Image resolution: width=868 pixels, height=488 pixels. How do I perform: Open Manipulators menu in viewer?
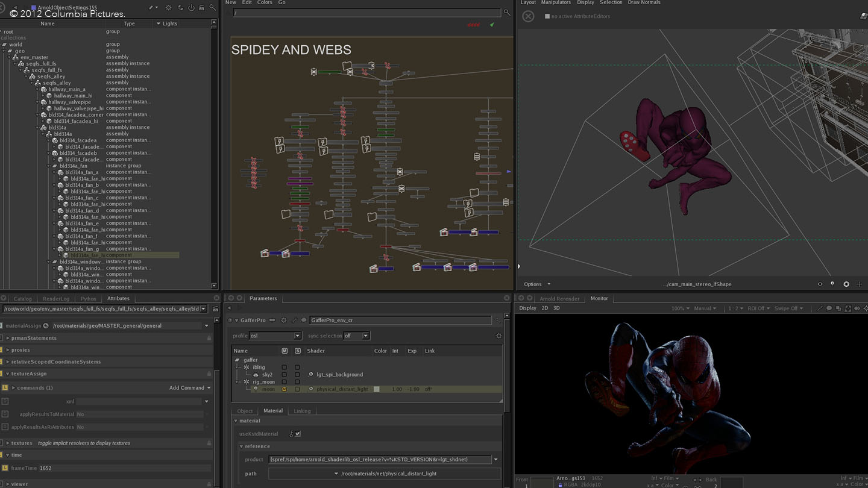coord(556,2)
